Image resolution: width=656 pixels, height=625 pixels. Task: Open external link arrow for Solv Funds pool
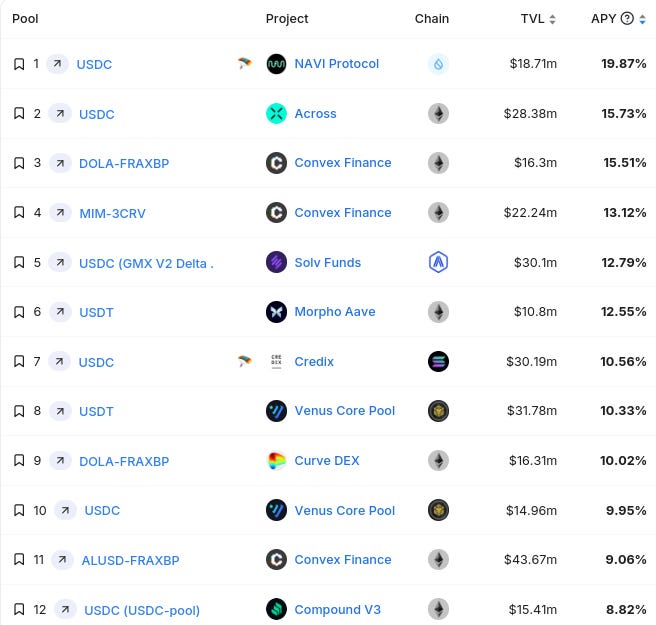pos(60,262)
